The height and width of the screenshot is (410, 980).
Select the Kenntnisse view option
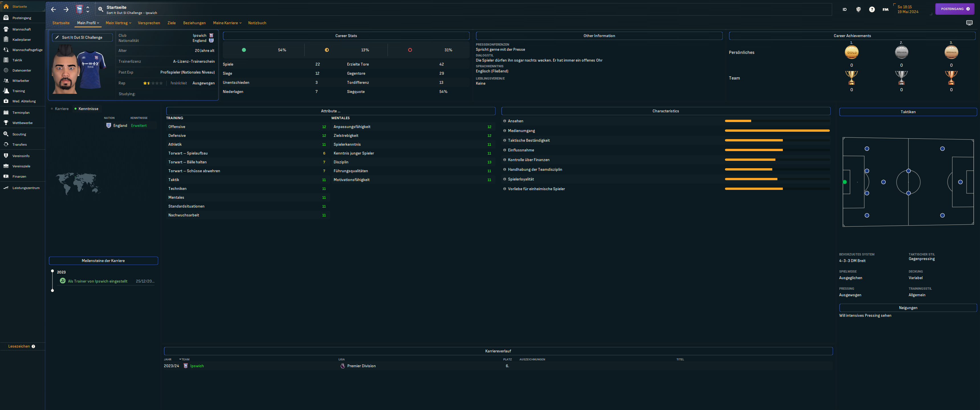click(x=86, y=109)
